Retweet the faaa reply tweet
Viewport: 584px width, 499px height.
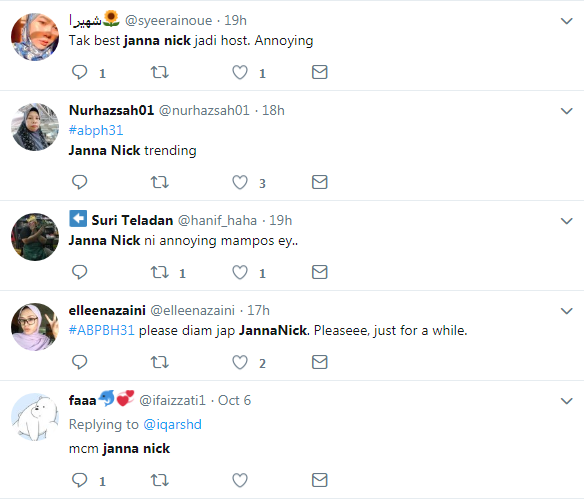pos(159,480)
